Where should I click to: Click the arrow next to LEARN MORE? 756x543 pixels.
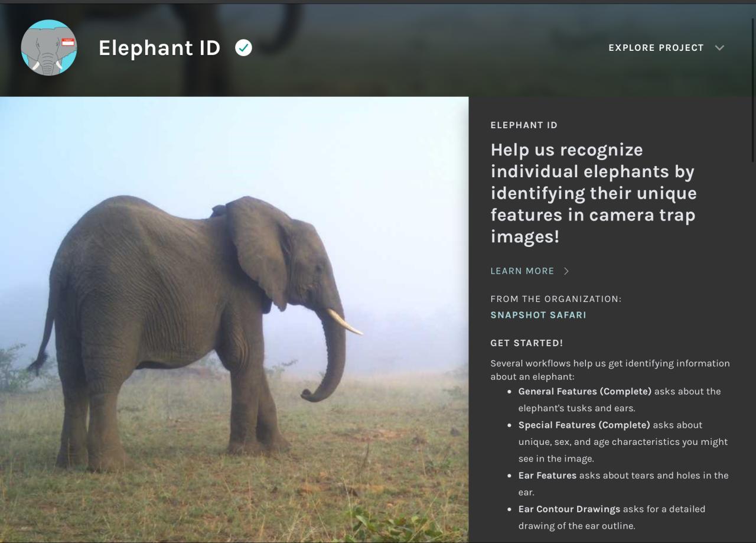point(566,271)
